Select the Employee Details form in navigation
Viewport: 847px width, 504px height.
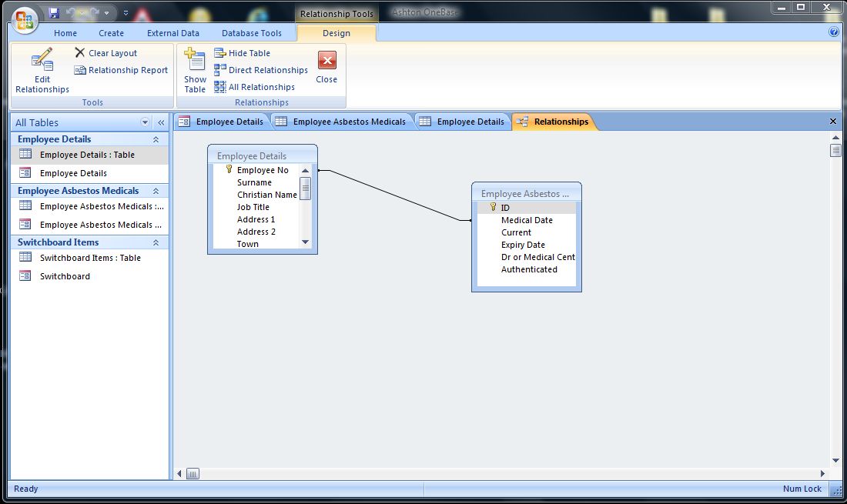coord(89,173)
